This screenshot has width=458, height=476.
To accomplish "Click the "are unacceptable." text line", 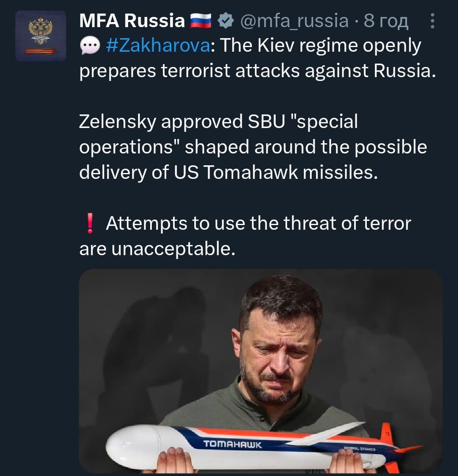I will click(157, 249).
